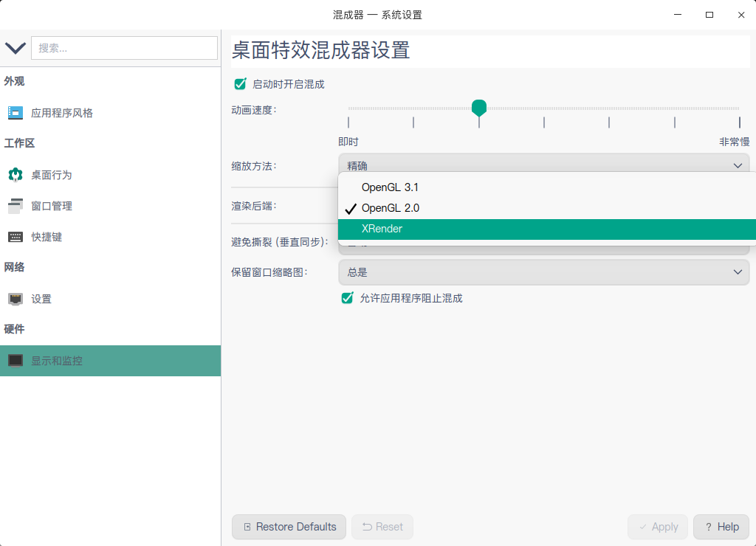Image resolution: width=756 pixels, height=546 pixels.
Task: Click the Apply button
Action: tap(658, 527)
